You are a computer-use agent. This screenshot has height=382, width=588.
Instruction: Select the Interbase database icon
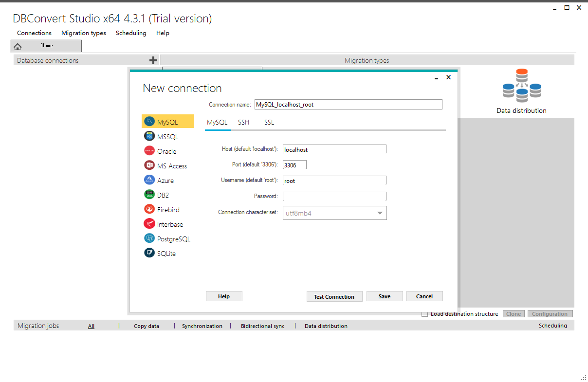tap(149, 224)
